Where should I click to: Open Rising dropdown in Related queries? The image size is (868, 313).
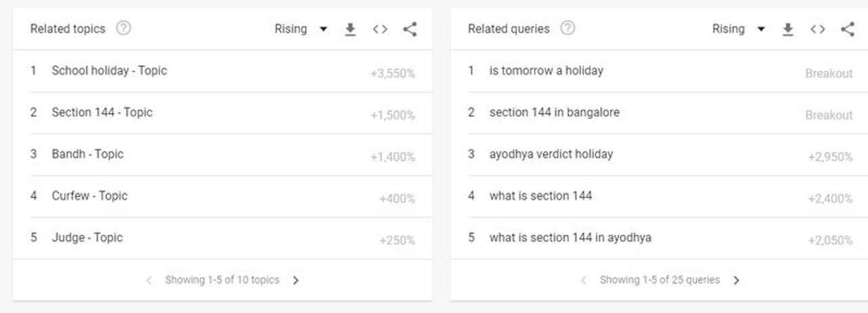tap(738, 29)
